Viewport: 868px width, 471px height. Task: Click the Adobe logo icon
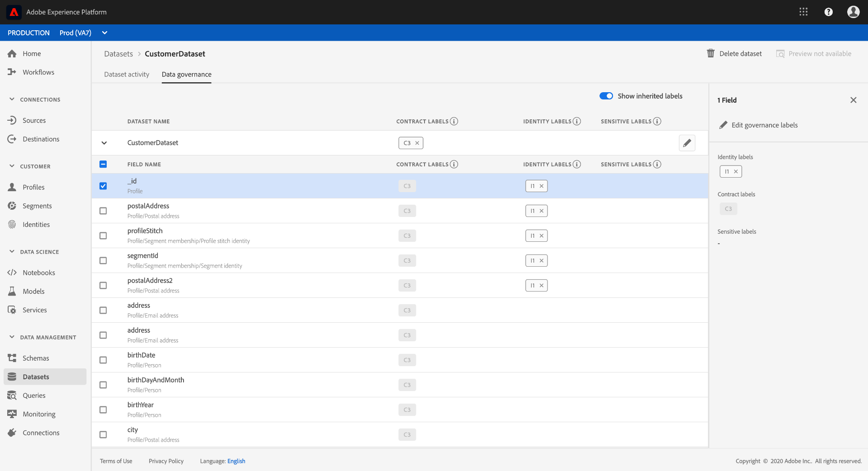point(14,12)
